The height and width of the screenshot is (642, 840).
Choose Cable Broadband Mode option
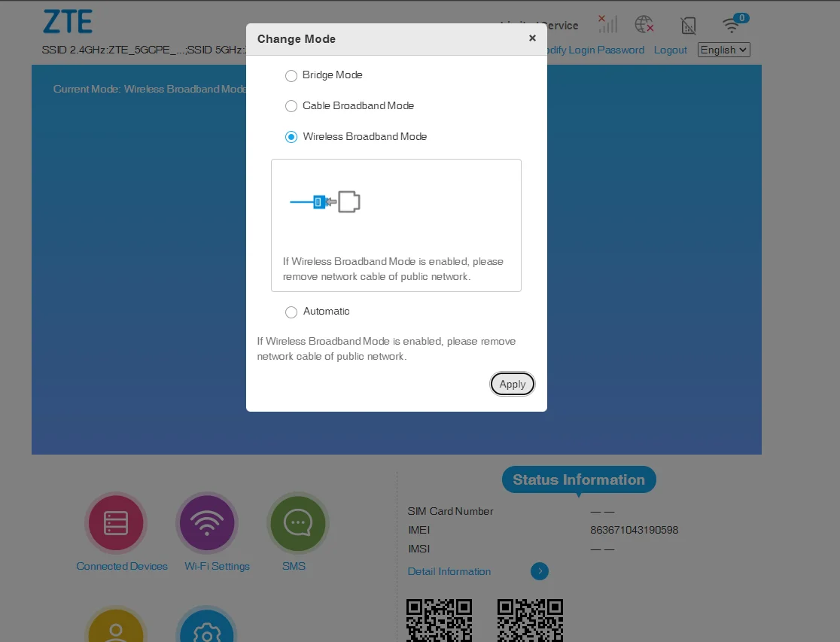291,106
